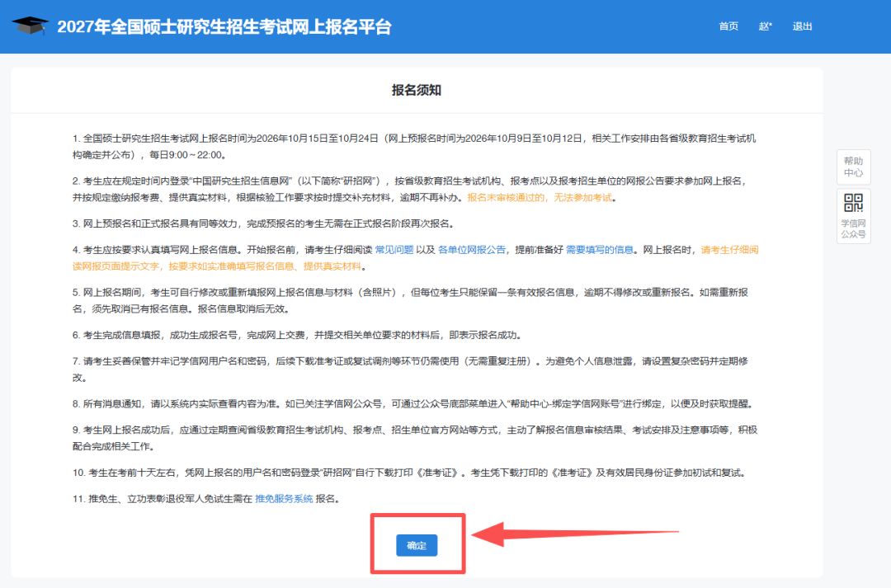Open the 需要填写的信息 link

pyautogui.click(x=600, y=250)
